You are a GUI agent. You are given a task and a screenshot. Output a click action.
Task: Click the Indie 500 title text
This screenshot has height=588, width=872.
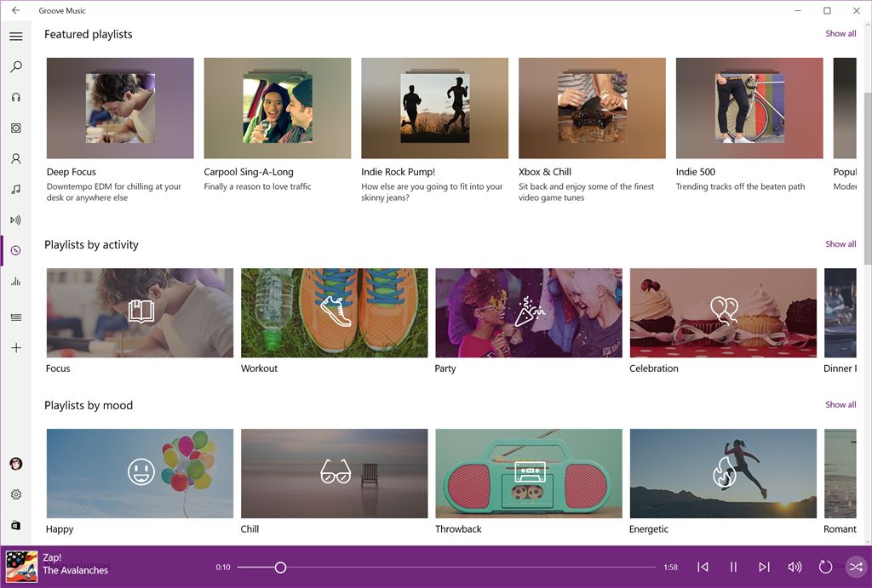[x=696, y=172]
